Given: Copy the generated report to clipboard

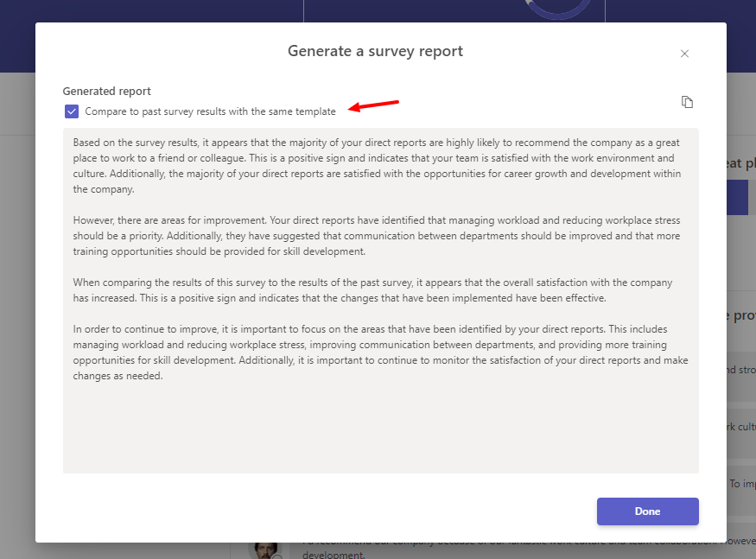Looking at the screenshot, I should click(687, 102).
